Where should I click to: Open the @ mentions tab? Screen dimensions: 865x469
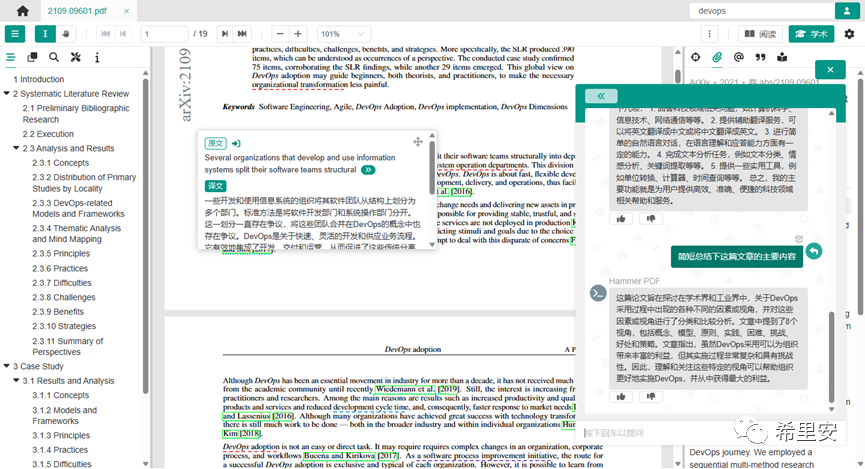click(x=739, y=57)
